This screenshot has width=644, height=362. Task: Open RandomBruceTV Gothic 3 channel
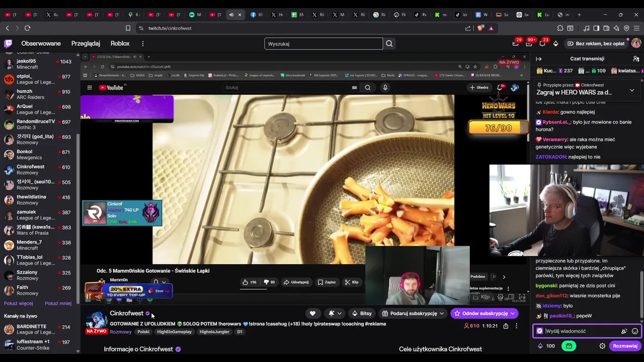click(x=39, y=124)
